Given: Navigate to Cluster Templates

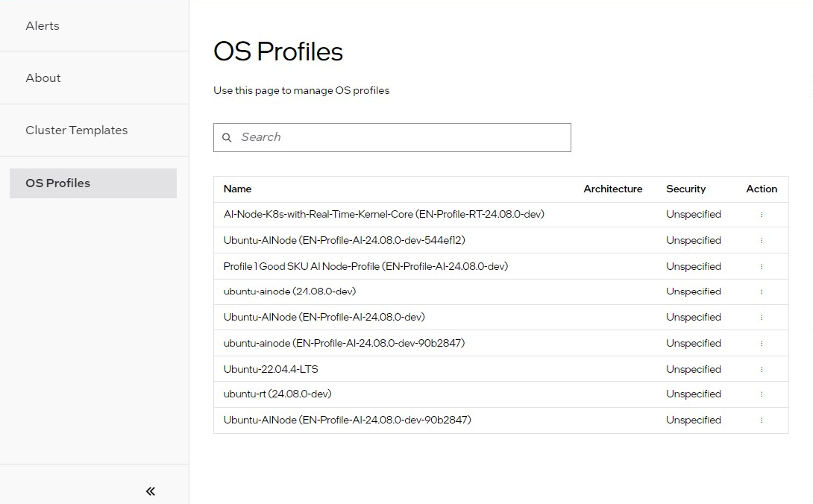Looking at the screenshot, I should pos(77,130).
